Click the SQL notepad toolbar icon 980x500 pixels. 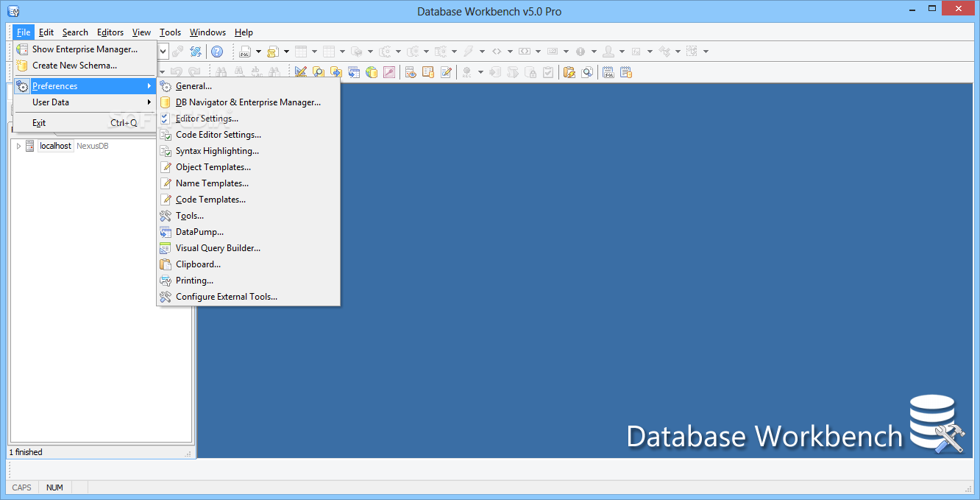click(608, 72)
